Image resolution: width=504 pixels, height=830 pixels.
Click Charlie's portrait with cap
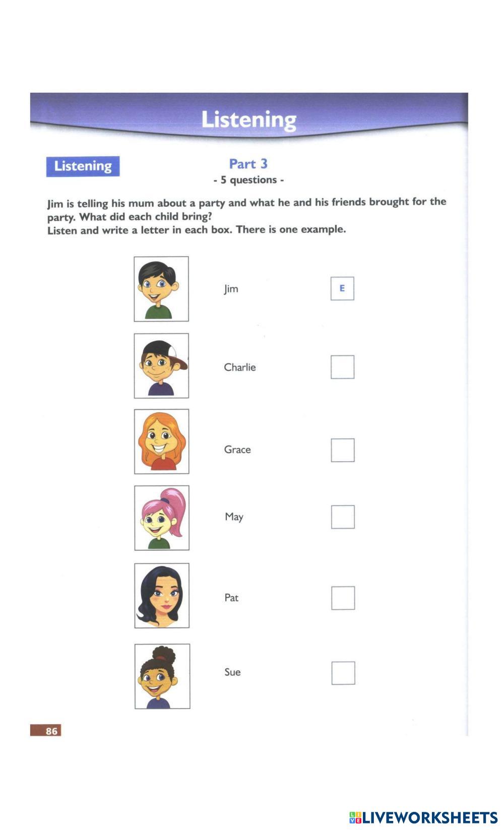(161, 365)
